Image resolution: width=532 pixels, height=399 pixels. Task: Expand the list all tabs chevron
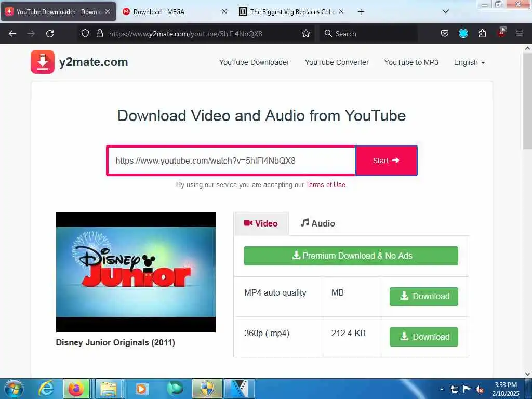pyautogui.click(x=446, y=11)
